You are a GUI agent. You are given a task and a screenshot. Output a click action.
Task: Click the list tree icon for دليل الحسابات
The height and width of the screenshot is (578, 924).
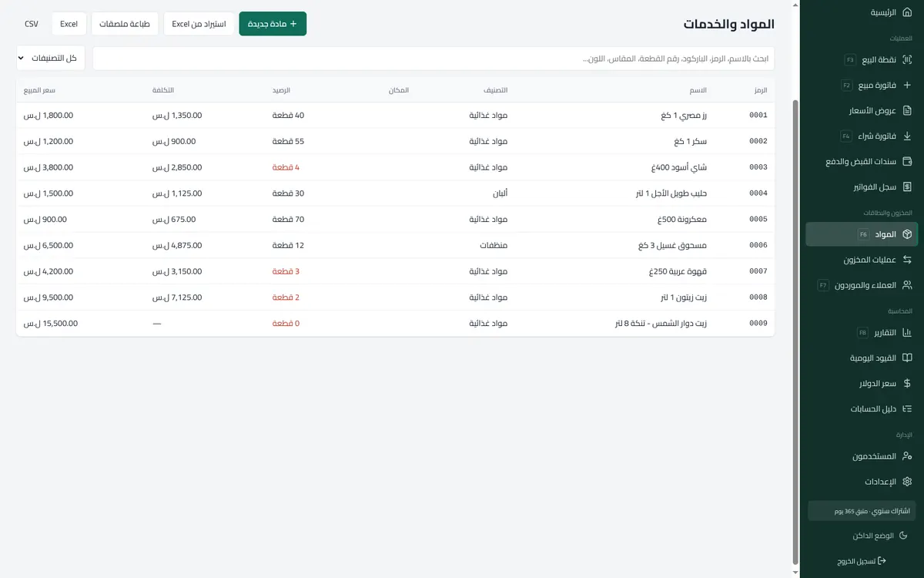907,408
